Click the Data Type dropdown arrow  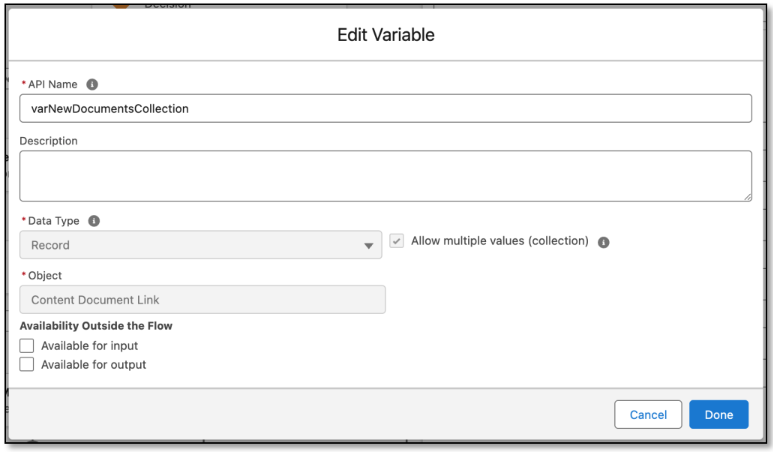(x=368, y=245)
